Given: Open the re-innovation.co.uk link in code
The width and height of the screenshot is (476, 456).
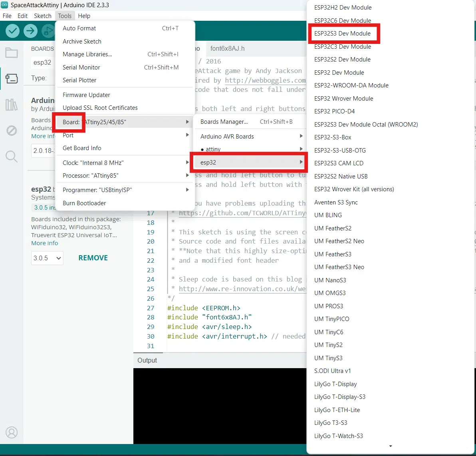Looking at the screenshot, I should click(242, 289).
